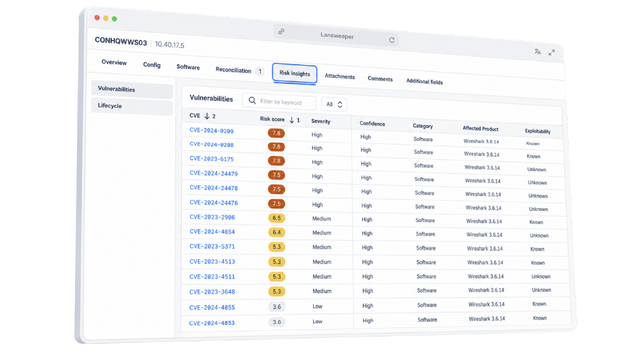
Task: Open the Attachments tab
Action: [x=340, y=76]
